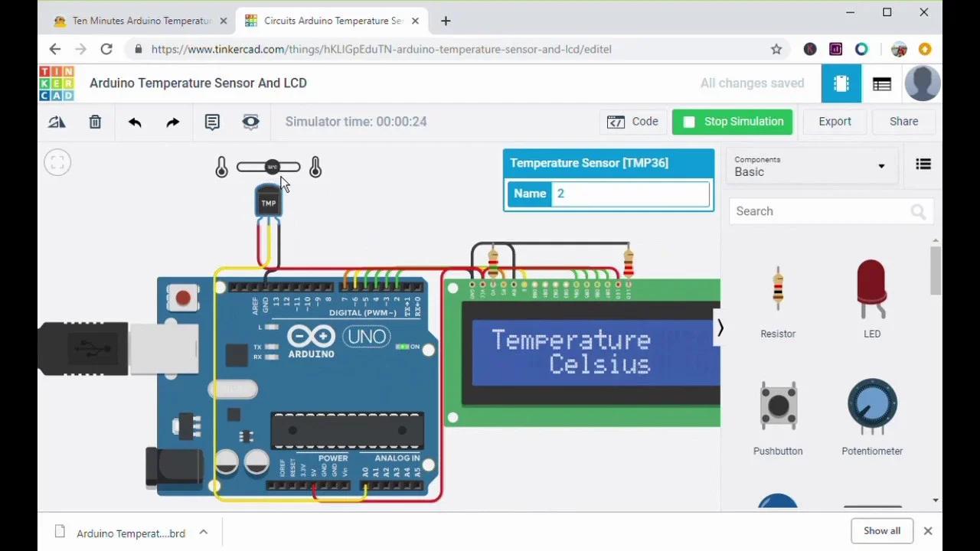Click the Tinkercad logo icon
Screen dimensions: 980x551
click(57, 83)
